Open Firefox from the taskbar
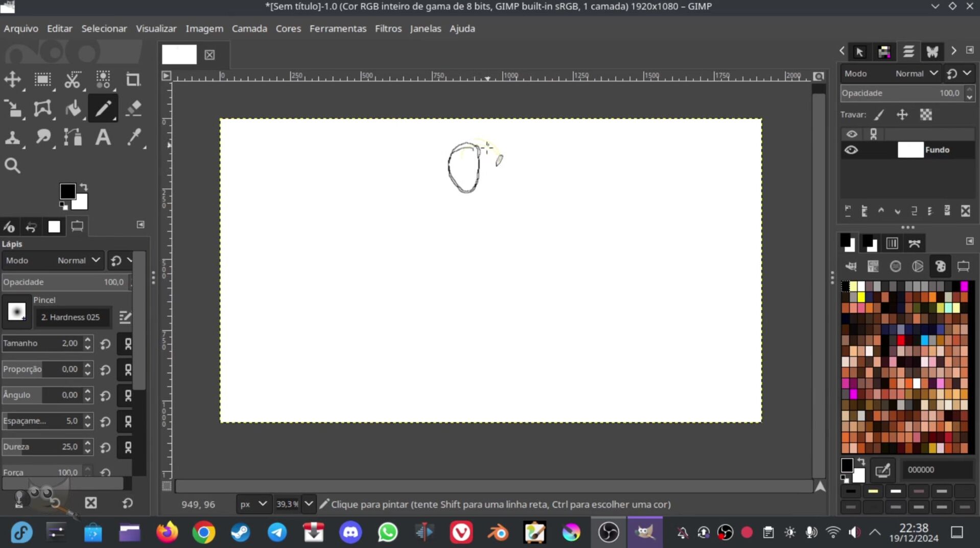The height and width of the screenshot is (548, 980). pos(167,533)
